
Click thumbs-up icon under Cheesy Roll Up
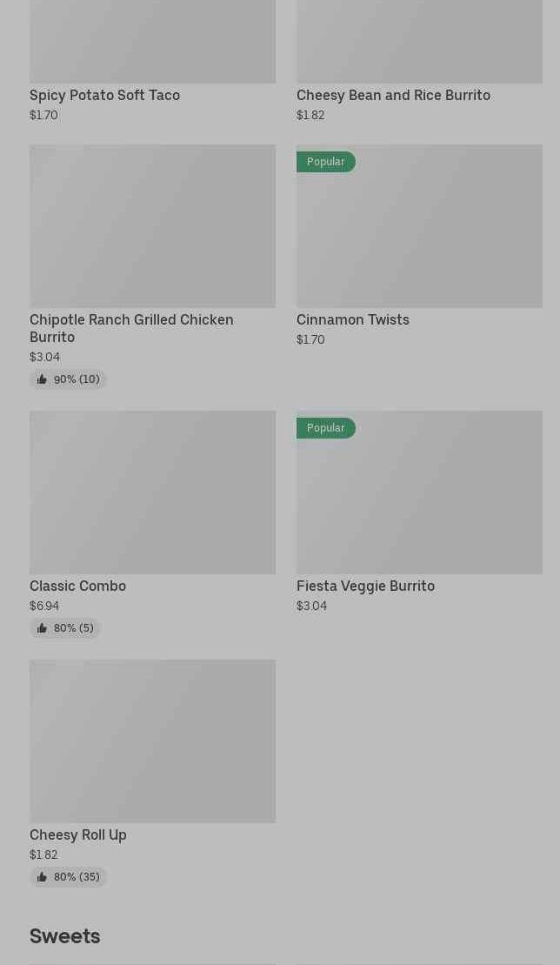tap(42, 877)
